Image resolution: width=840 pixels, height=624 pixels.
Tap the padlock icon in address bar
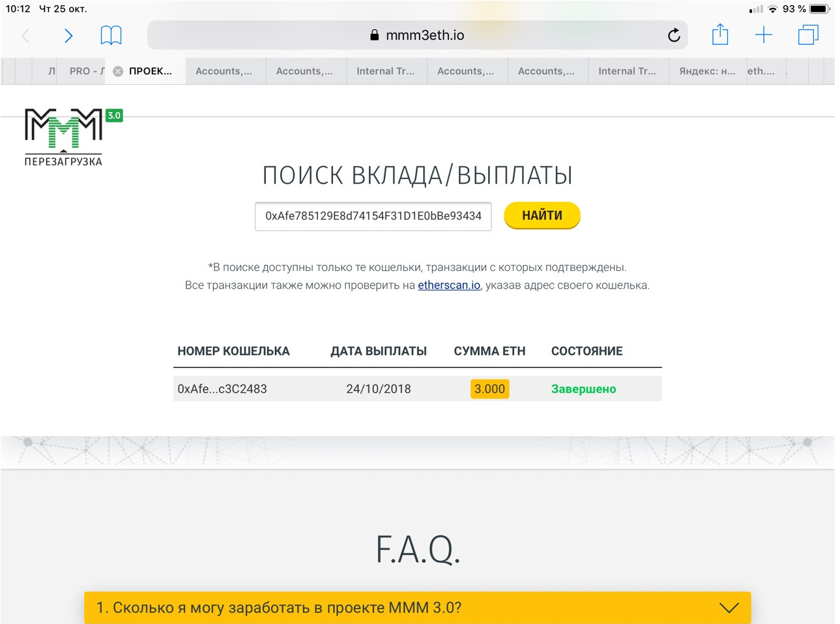(x=375, y=35)
